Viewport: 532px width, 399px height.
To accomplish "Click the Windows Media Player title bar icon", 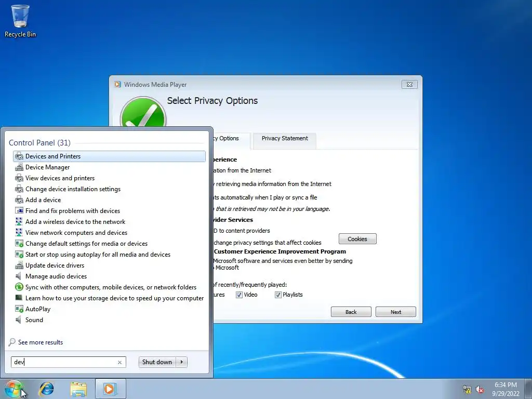I will click(118, 85).
